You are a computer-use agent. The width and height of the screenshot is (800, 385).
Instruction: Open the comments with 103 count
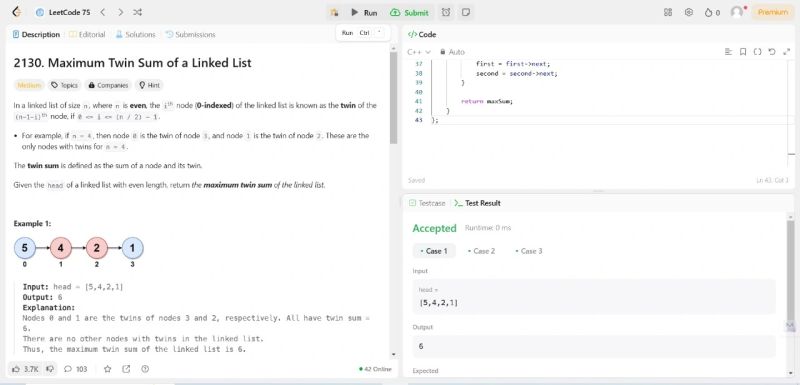76,369
